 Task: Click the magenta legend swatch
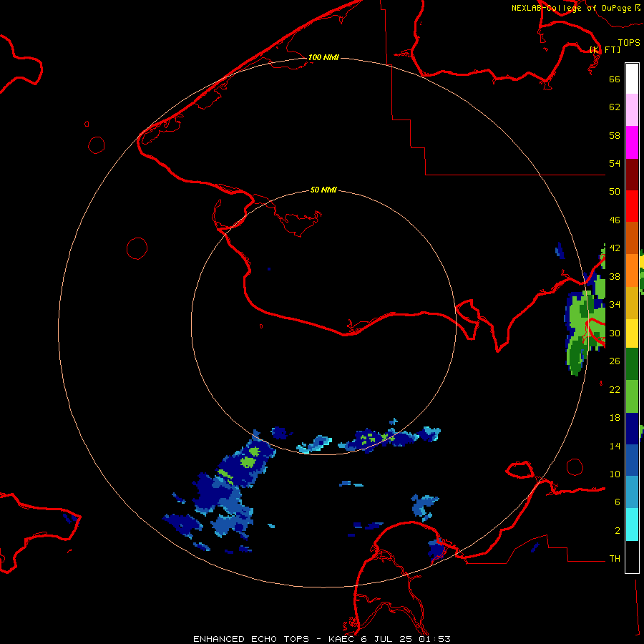[632, 142]
